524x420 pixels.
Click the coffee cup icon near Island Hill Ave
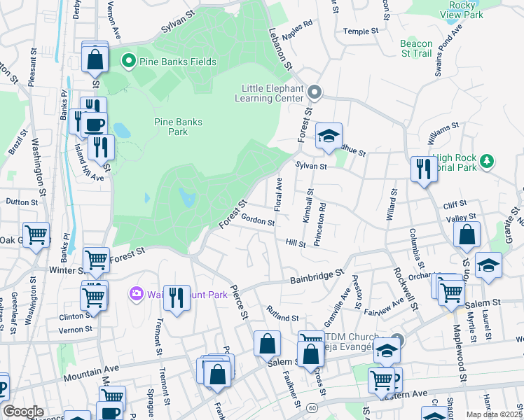click(x=94, y=125)
